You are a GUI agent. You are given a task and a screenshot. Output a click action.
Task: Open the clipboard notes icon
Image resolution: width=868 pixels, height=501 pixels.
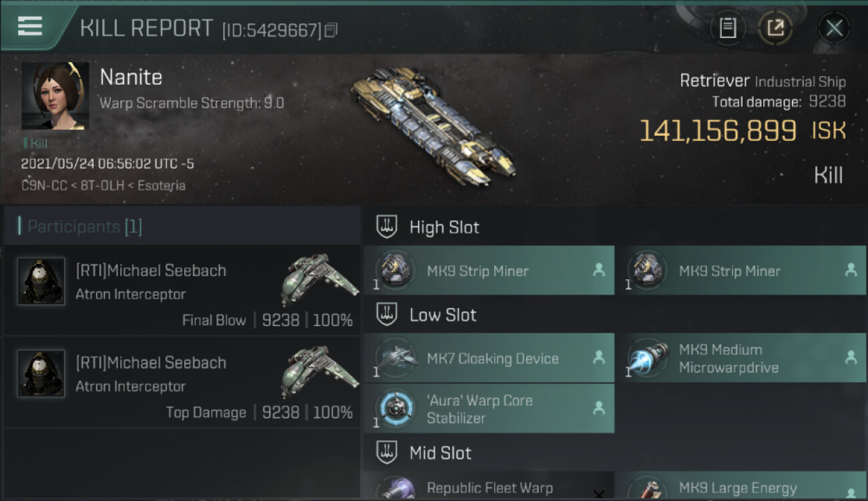coord(728,28)
